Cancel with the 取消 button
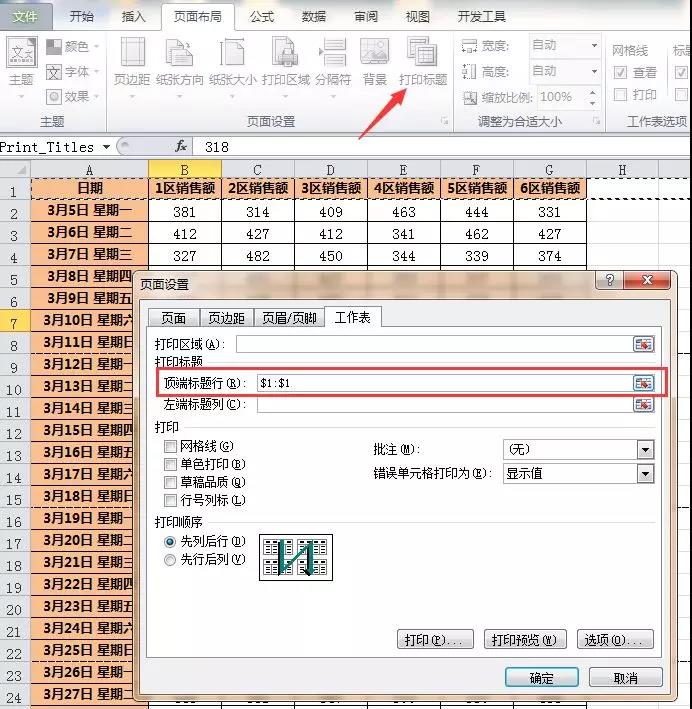The width and height of the screenshot is (692, 709). click(x=626, y=678)
